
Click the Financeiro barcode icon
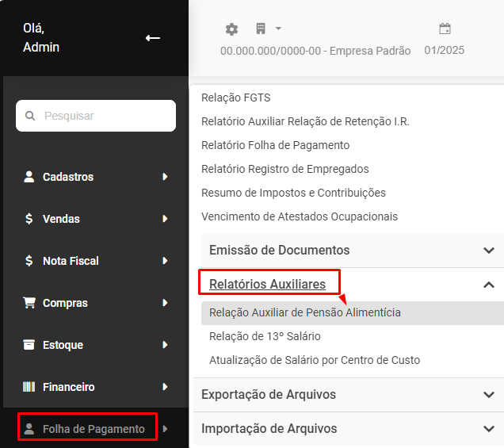coord(29,387)
